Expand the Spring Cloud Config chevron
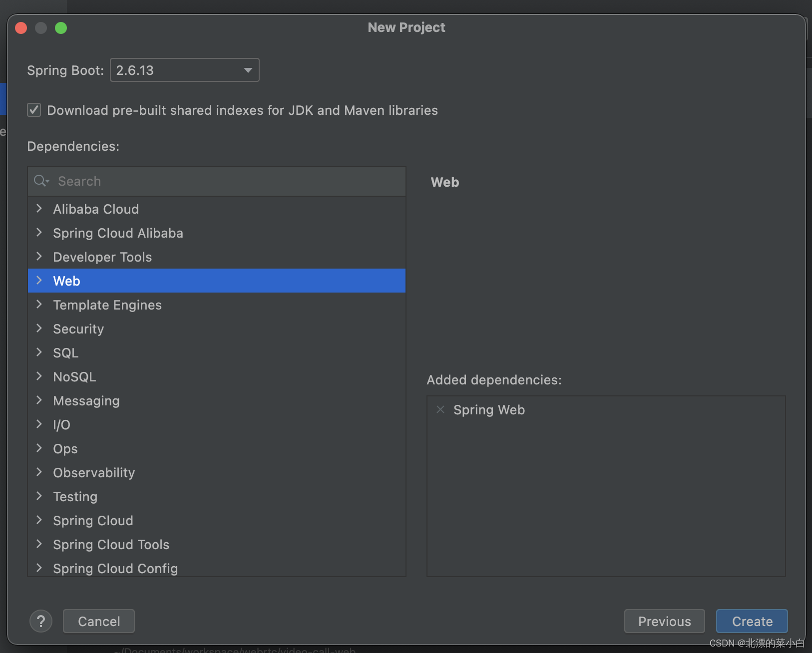The width and height of the screenshot is (812, 653). tap(39, 568)
